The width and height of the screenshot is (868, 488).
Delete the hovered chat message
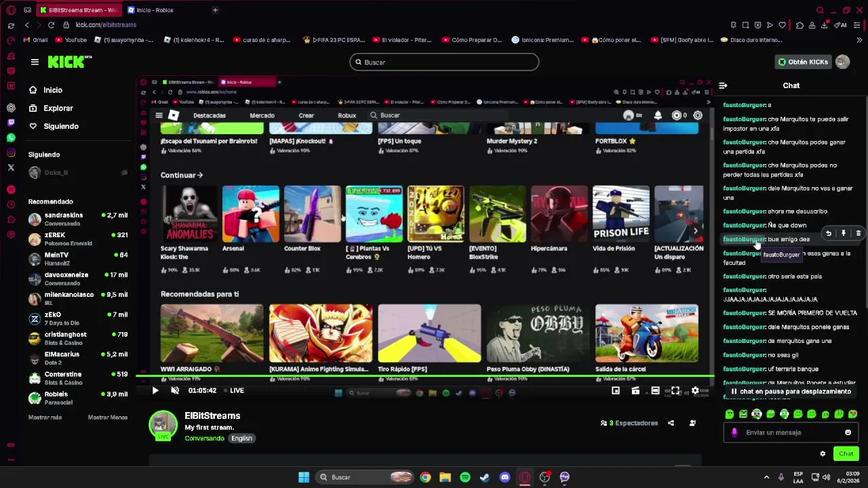(x=858, y=233)
